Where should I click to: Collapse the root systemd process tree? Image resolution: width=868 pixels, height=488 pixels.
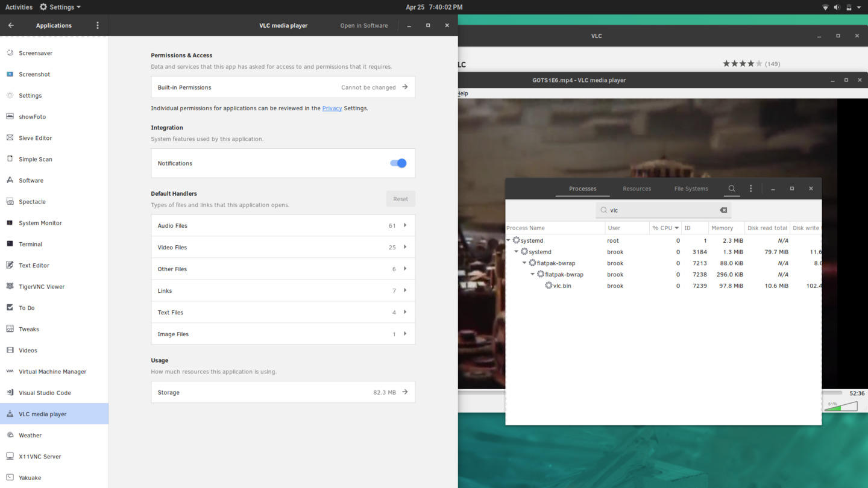coord(509,240)
